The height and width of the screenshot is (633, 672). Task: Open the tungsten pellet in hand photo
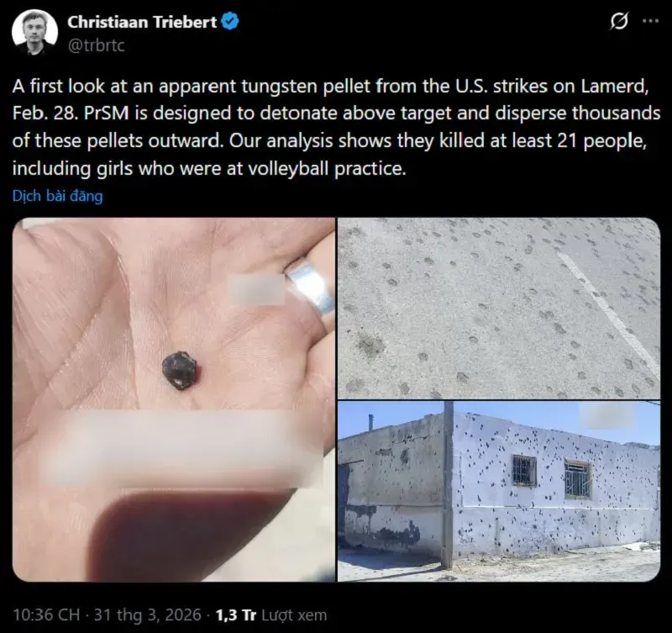click(x=174, y=399)
